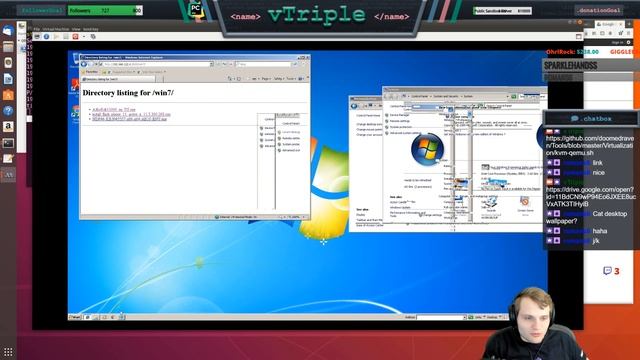Image resolution: width=640 pixels, height=360 pixels.
Task: Open the first file link in listing
Action: point(113,109)
